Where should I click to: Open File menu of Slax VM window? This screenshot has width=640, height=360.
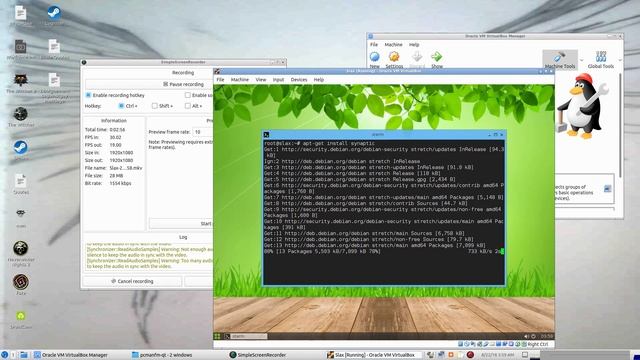pos(220,80)
